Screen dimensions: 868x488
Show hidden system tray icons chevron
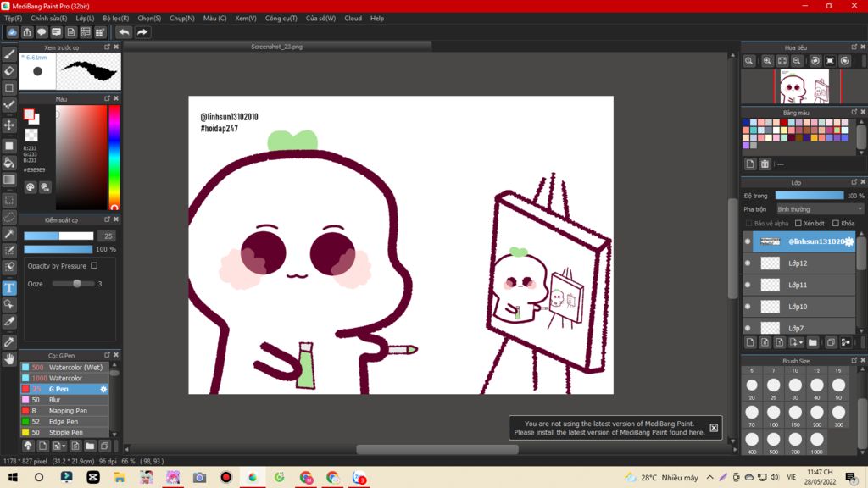click(x=709, y=477)
